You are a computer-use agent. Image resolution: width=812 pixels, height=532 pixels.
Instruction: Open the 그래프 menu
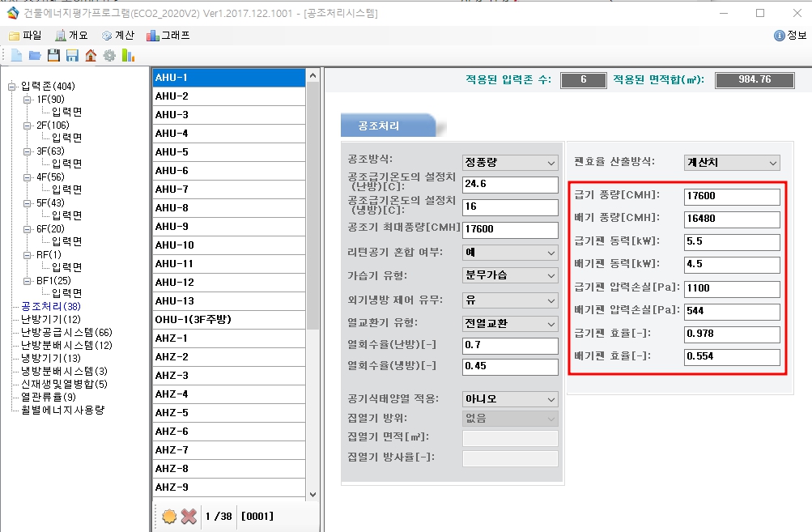click(x=168, y=36)
